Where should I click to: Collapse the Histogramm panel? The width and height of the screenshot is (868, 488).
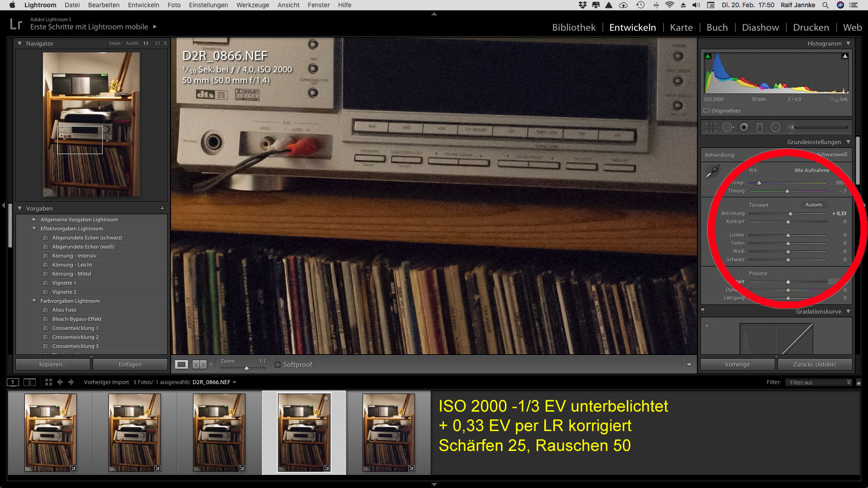point(848,43)
